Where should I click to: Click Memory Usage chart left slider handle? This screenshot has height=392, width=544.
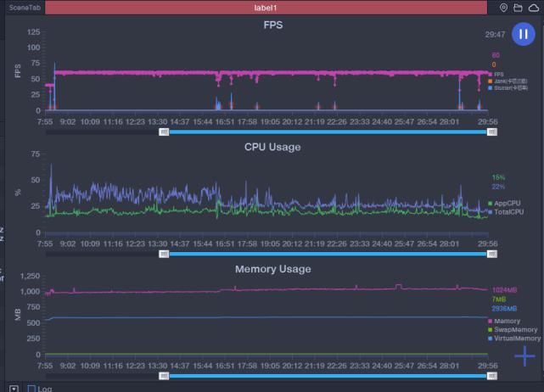tap(165, 375)
